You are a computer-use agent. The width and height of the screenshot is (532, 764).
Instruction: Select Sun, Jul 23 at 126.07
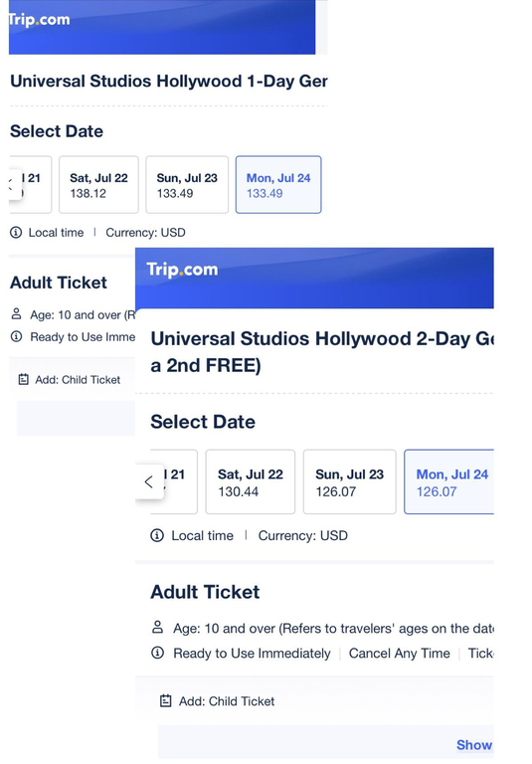[350, 481]
